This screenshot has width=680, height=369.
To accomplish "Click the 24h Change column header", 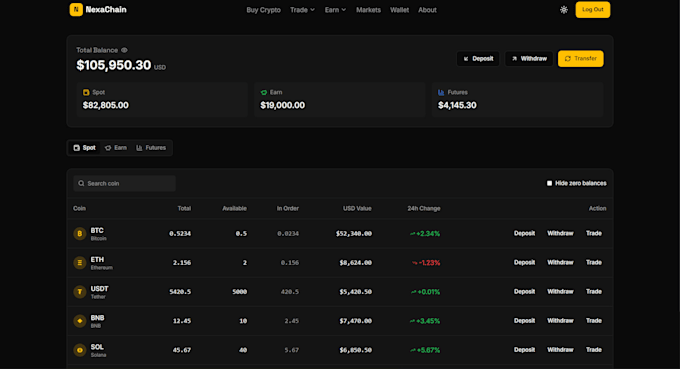I will click(424, 209).
